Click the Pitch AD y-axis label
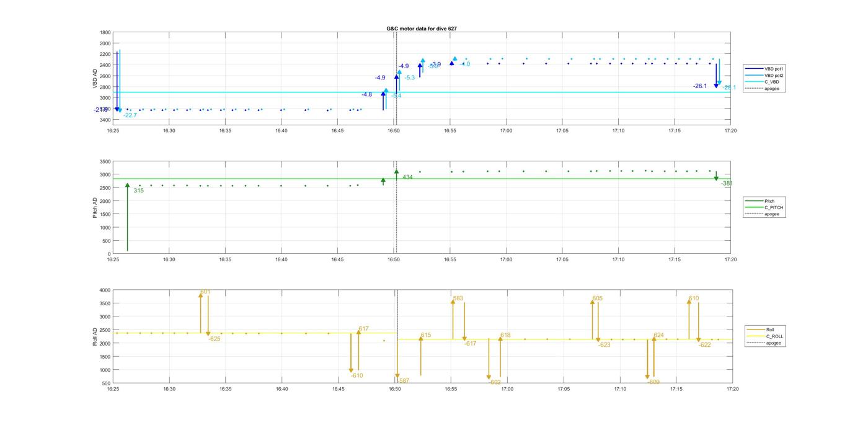 click(x=95, y=207)
